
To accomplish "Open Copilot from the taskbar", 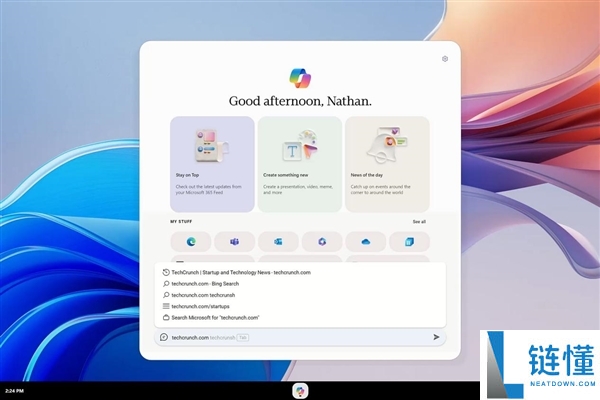I will 300,391.
